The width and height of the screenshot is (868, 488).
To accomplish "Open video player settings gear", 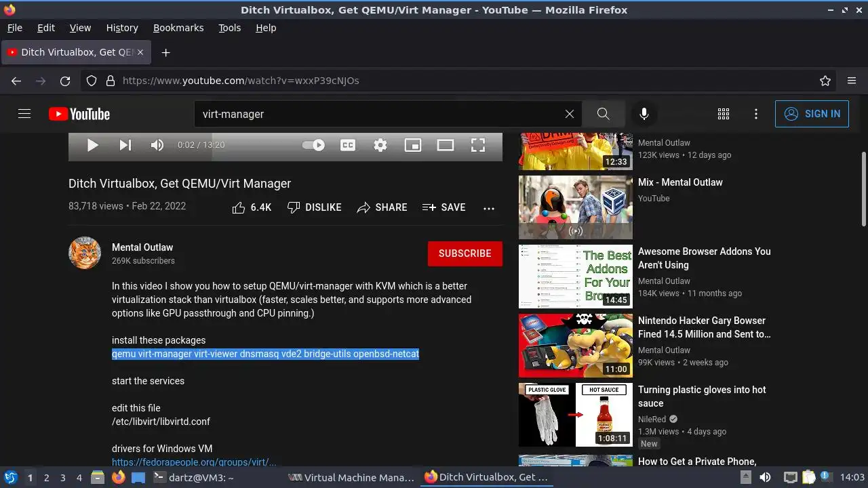I will [x=380, y=145].
